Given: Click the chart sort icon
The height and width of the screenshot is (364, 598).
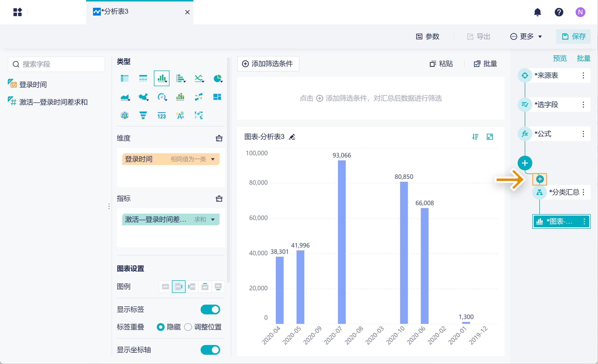Looking at the screenshot, I should 475,137.
